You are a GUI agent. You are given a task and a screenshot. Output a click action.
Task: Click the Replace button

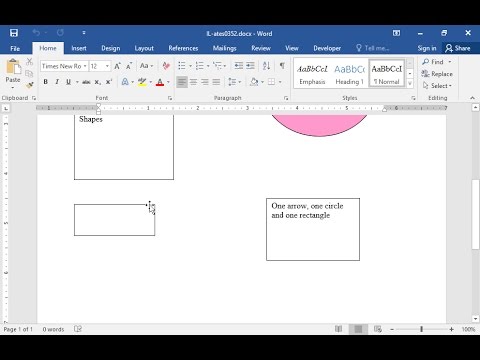coord(437,74)
